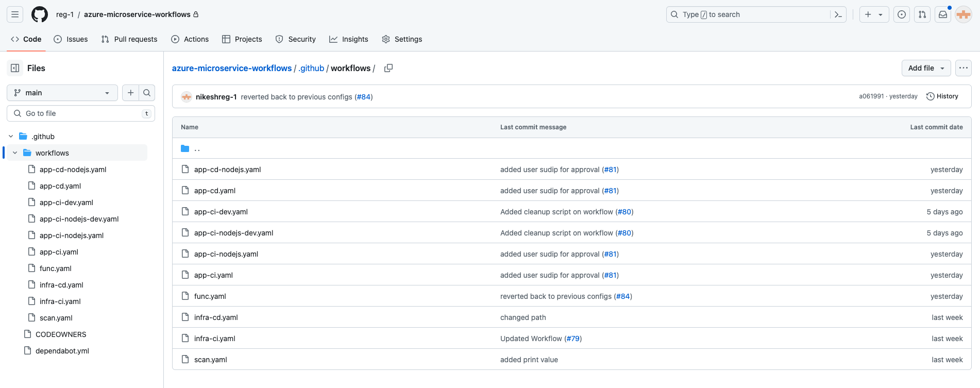Open the GitHub homepage logo
Image resolution: width=980 pixels, height=388 pixels.
tap(40, 14)
